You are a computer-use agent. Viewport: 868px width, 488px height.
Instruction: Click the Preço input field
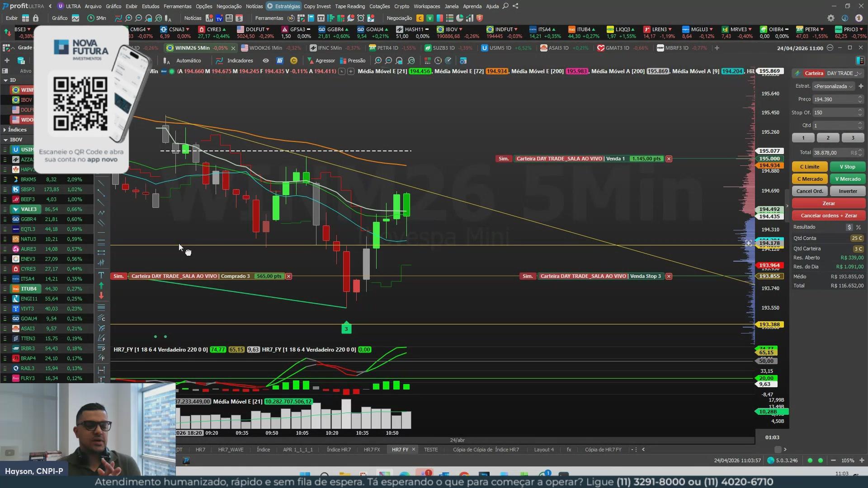click(834, 99)
